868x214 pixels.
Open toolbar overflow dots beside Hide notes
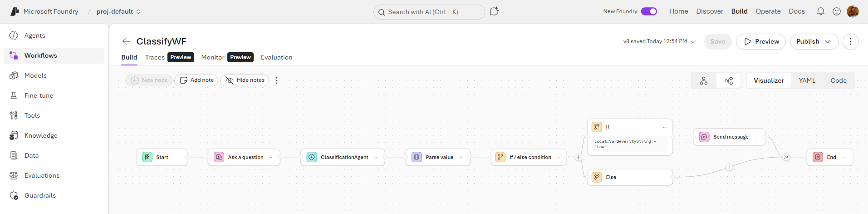[277, 80]
